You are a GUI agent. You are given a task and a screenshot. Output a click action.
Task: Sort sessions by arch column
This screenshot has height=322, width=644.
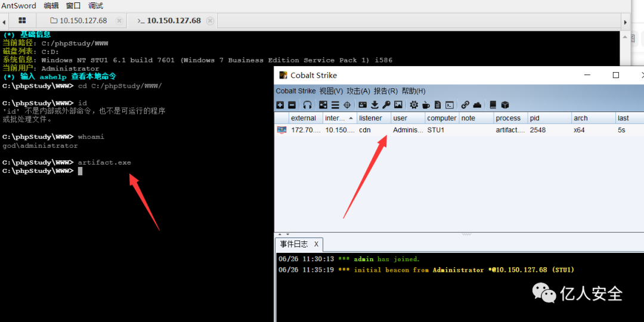(593, 118)
